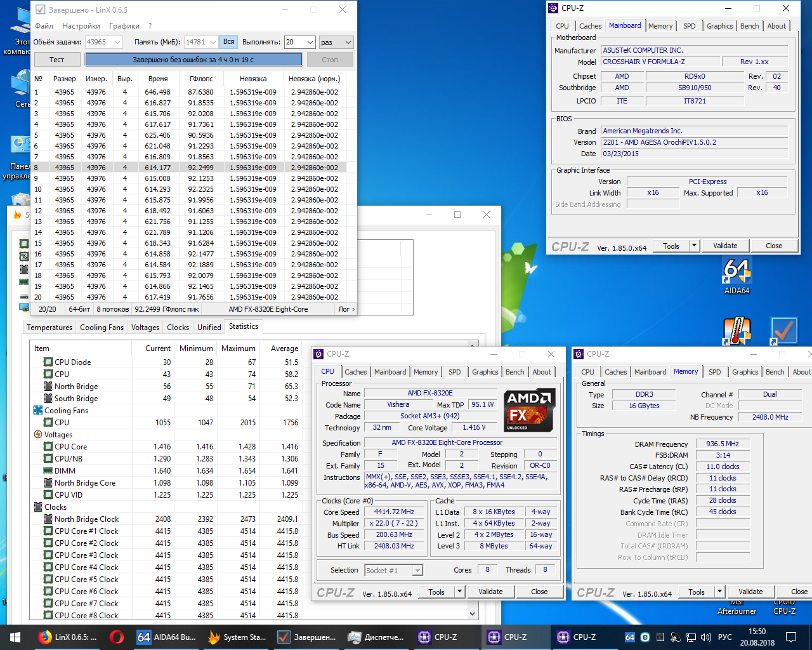Open the clock showing 15:50
Screen dimensions: 812x650
pyautogui.click(x=757, y=637)
